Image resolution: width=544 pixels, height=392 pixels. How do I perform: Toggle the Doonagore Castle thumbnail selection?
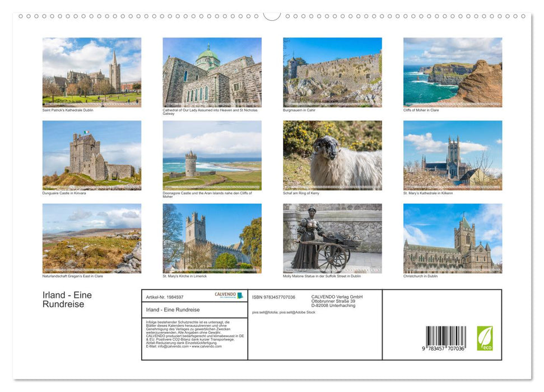click(x=212, y=155)
